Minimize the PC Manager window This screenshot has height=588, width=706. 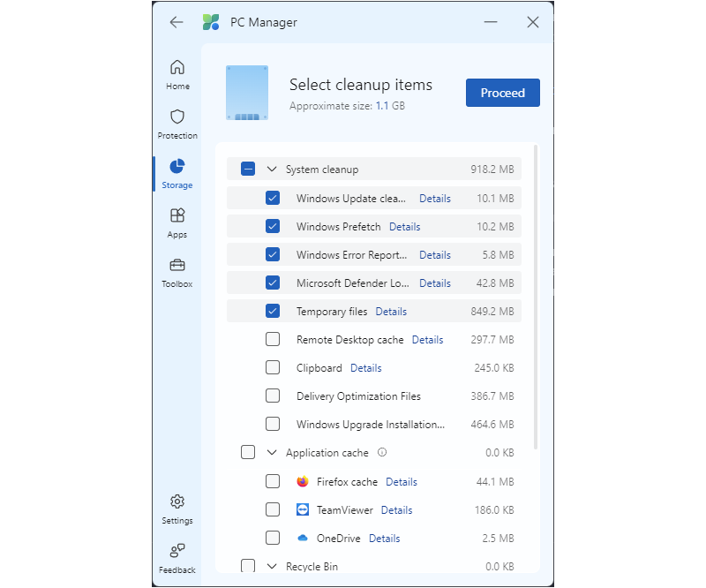click(x=491, y=22)
